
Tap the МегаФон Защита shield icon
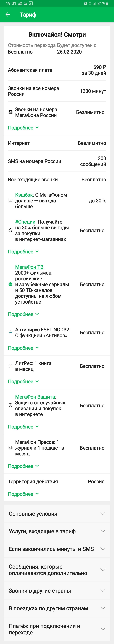pyautogui.click(x=10, y=405)
